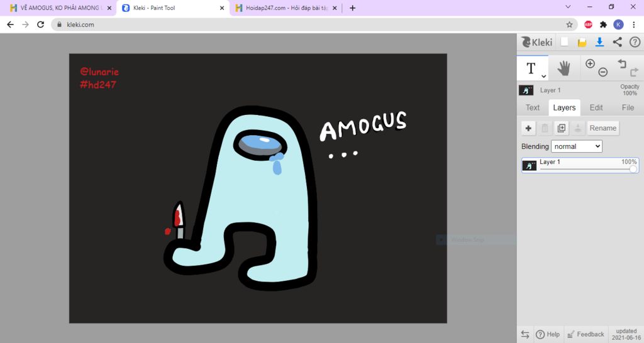Open the Feedback link

586,334
